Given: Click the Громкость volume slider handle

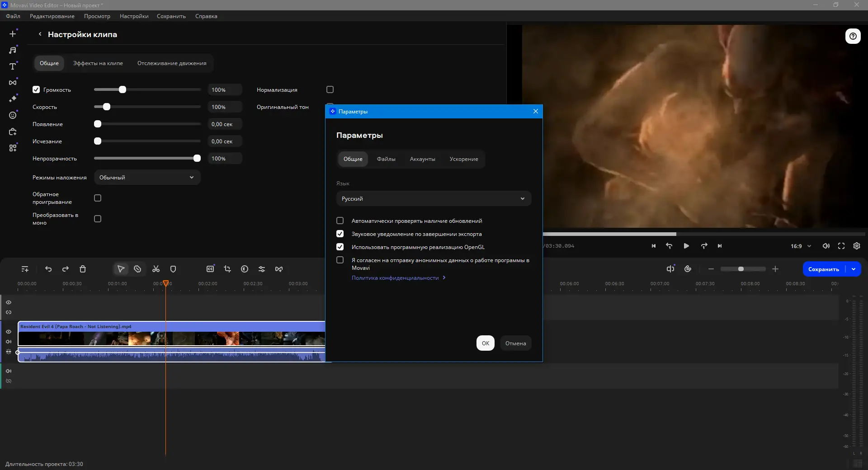Looking at the screenshot, I should tap(123, 90).
